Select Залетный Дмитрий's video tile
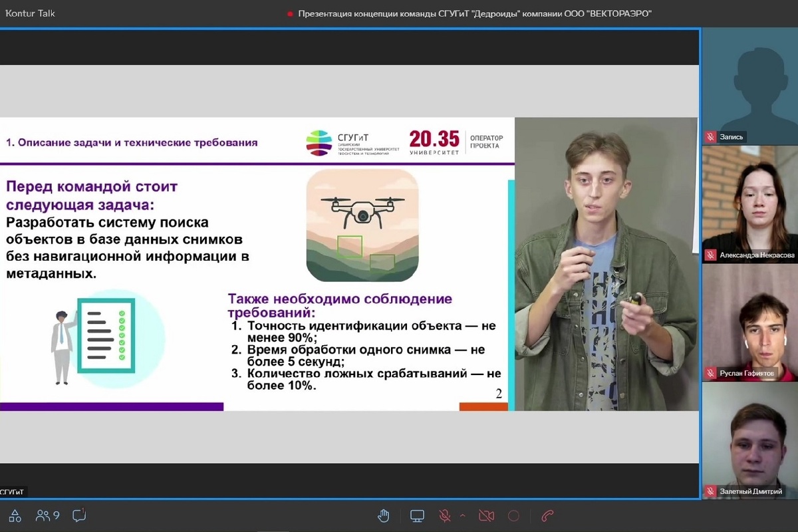Viewport: 798px width, 532px height. 750,441
